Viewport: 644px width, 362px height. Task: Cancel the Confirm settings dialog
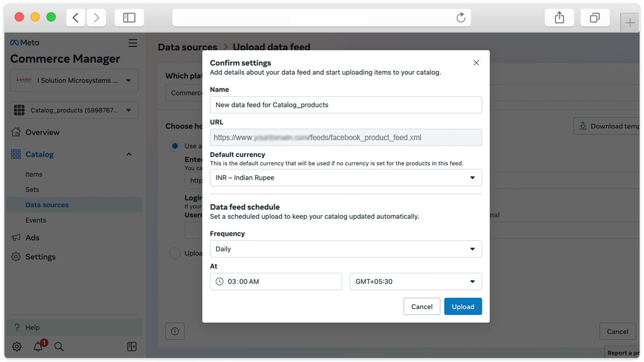pos(421,307)
